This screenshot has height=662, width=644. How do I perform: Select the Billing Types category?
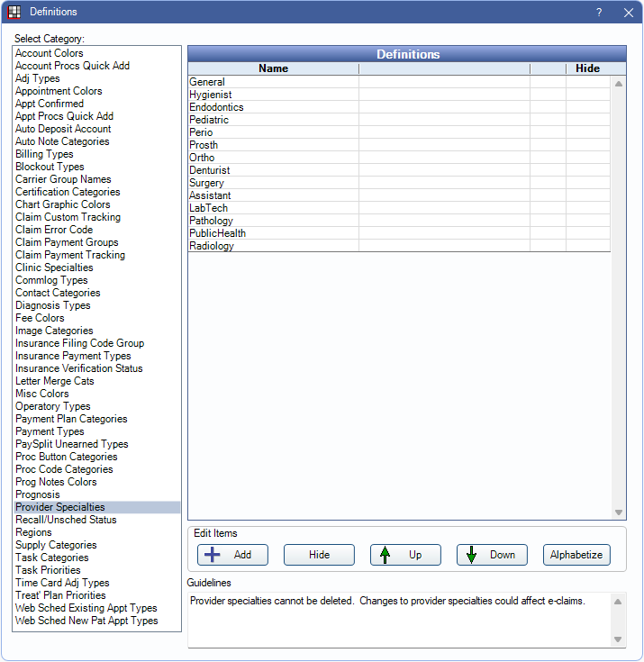click(44, 154)
